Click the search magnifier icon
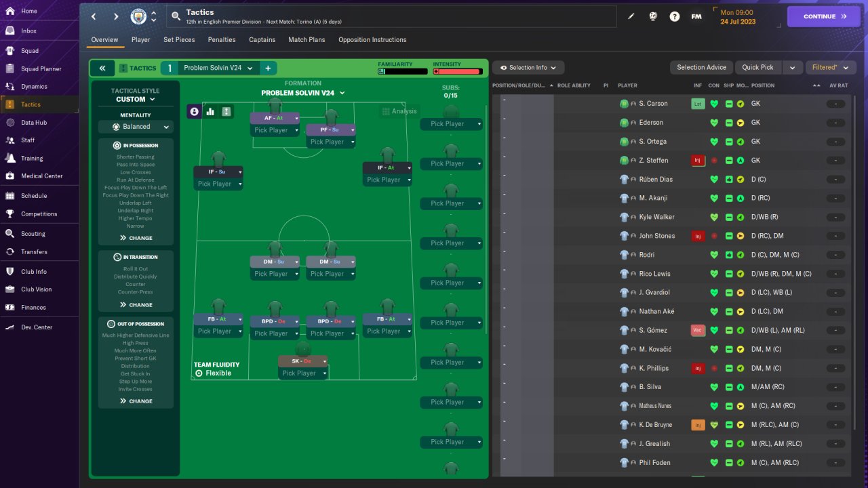The image size is (868, 488). click(176, 16)
